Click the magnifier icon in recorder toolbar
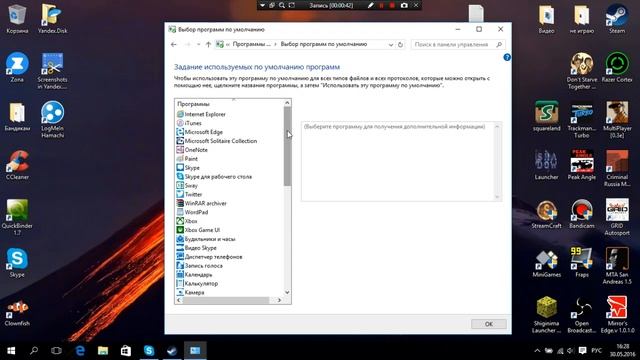 coord(282,5)
